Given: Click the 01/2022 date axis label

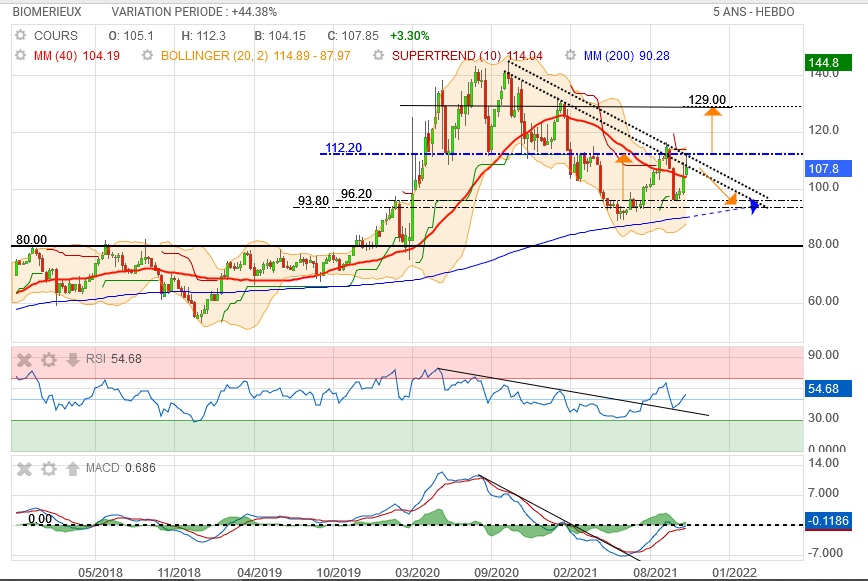Looking at the screenshot, I should (735, 572).
